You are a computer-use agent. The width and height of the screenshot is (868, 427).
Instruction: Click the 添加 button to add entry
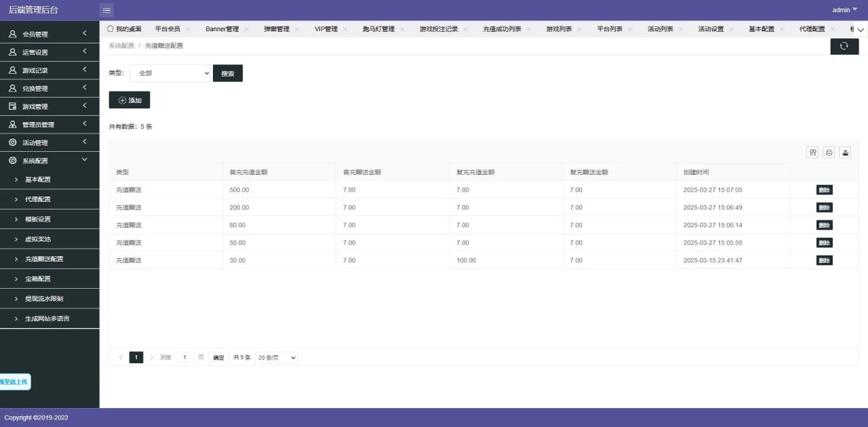click(x=130, y=100)
